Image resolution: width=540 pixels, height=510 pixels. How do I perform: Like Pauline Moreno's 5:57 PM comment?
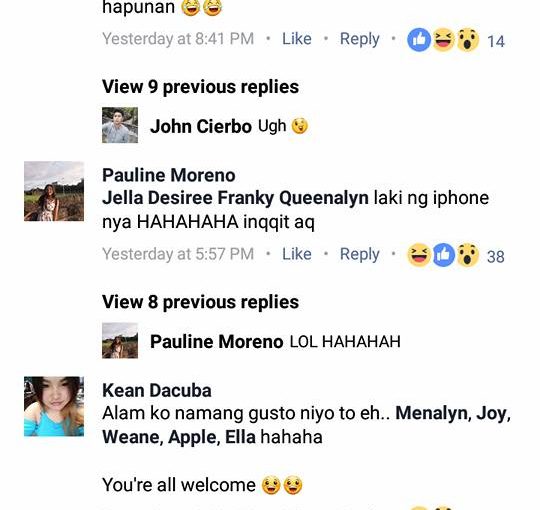[297, 254]
